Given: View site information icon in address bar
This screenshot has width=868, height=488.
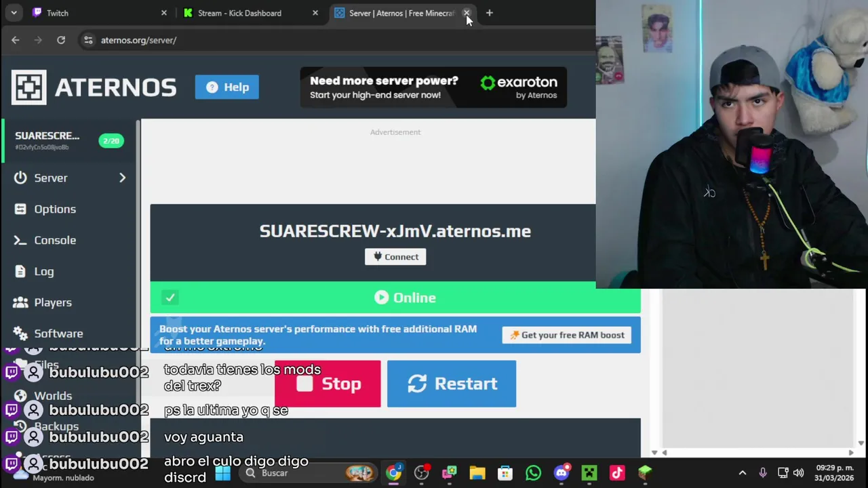Looking at the screenshot, I should [x=88, y=40].
